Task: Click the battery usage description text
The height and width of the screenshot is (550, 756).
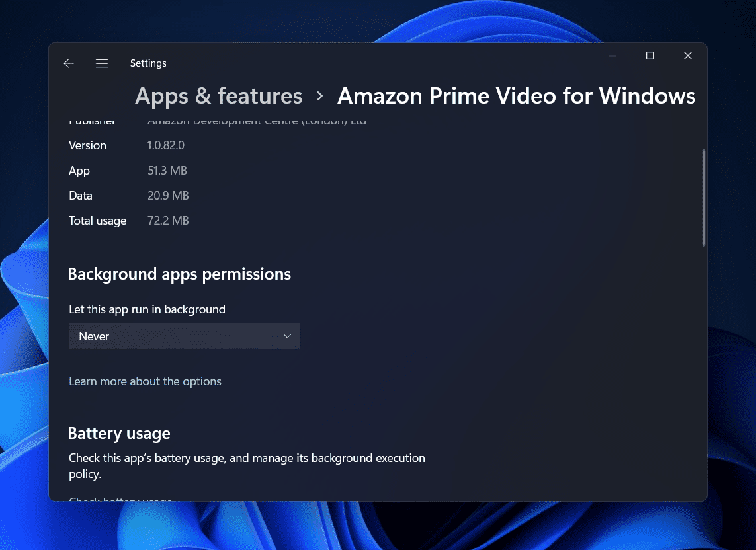Action: tap(247, 465)
